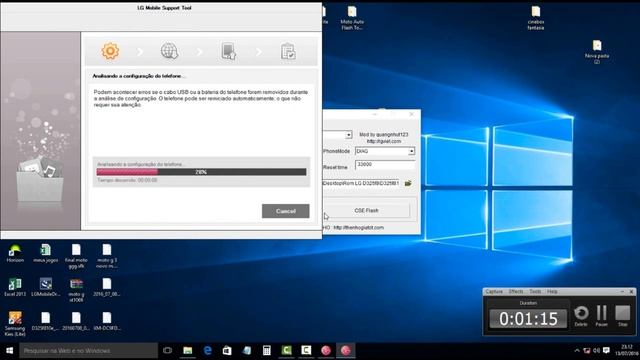
Task: Click the orange gear step icon
Action: point(110,51)
